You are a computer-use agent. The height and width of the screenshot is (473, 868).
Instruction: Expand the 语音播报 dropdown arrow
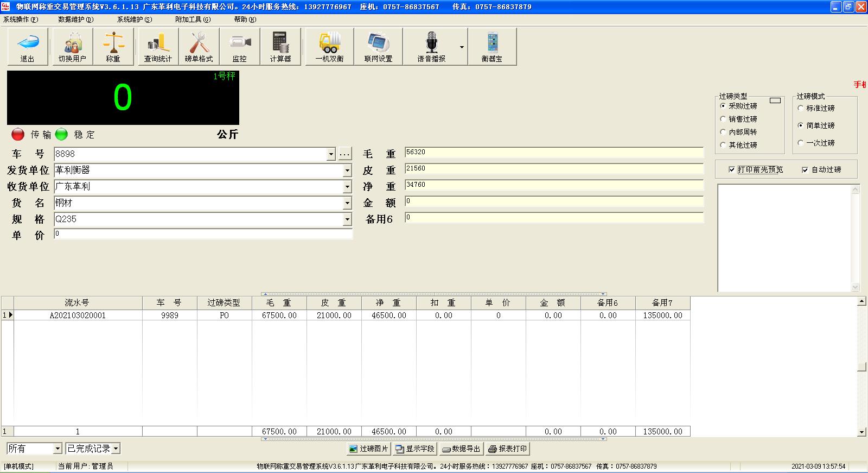[x=462, y=47]
